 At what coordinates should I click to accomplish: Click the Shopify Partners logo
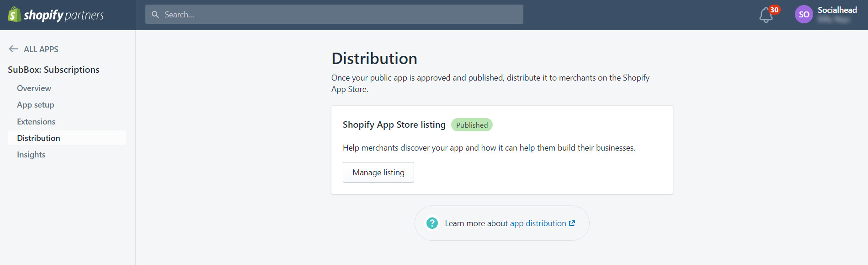click(x=56, y=15)
